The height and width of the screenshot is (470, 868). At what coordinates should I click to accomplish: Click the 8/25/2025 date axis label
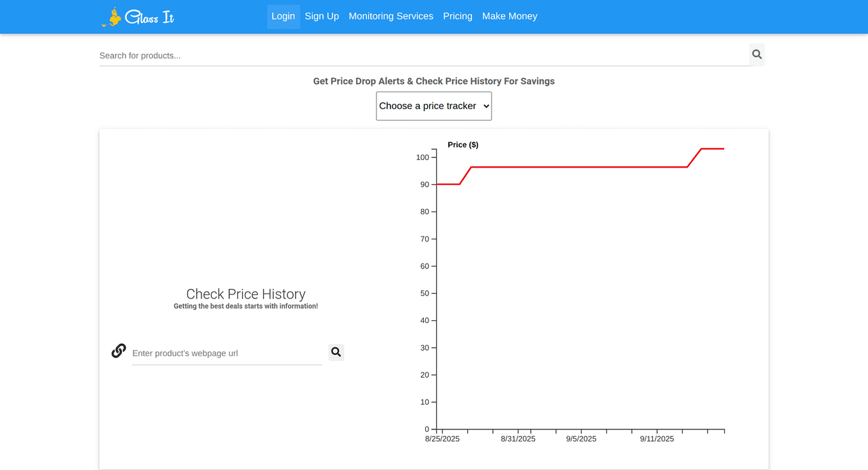tap(442, 439)
